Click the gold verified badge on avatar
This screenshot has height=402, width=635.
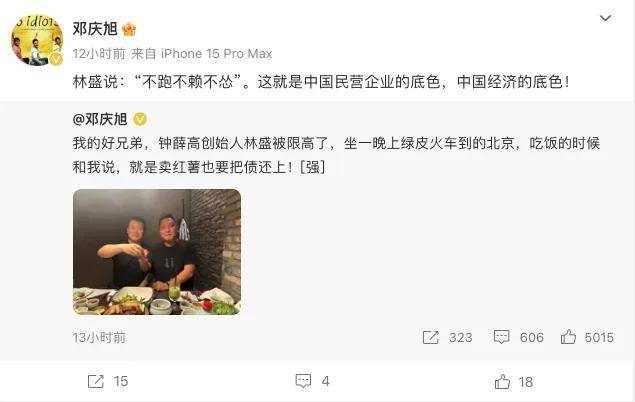click(x=56, y=60)
